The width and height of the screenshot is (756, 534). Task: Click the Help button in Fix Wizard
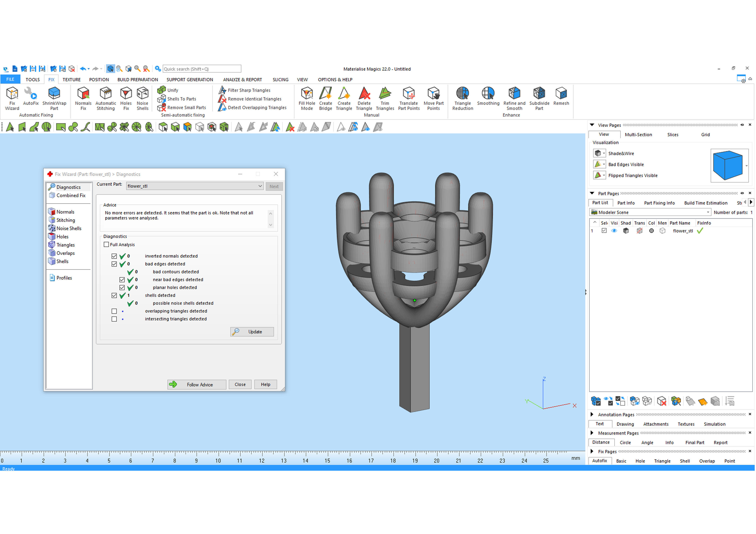pos(266,385)
